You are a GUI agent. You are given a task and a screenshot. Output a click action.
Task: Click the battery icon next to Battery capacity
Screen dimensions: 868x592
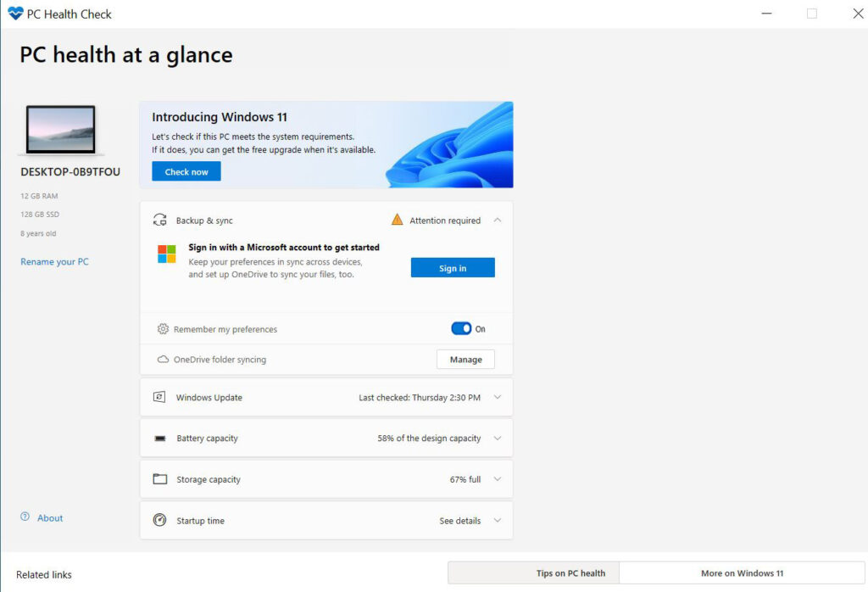coord(161,438)
